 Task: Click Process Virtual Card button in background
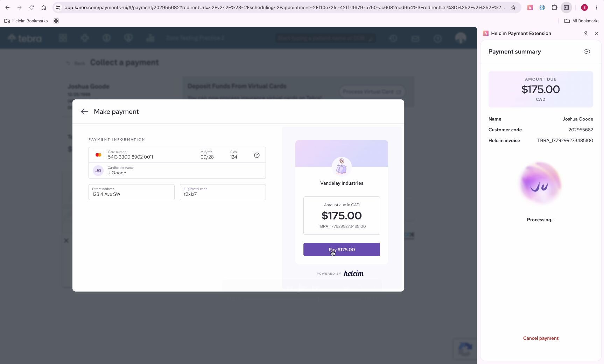372,92
